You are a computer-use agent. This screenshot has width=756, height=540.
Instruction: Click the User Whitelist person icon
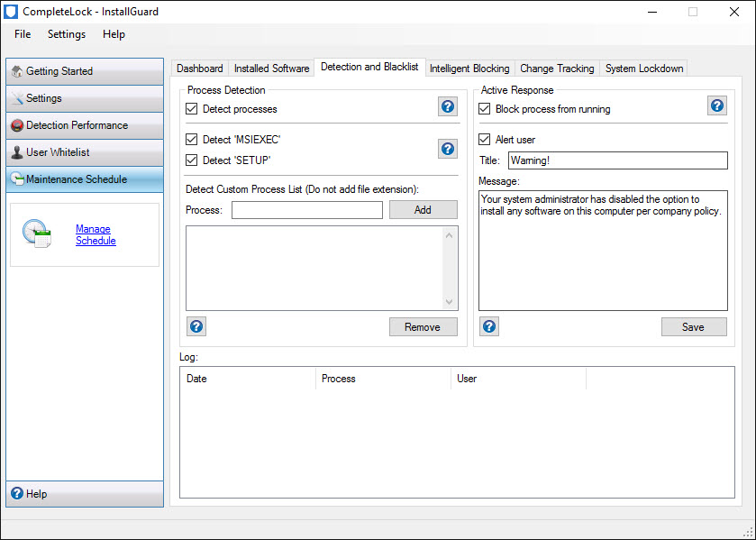(17, 152)
